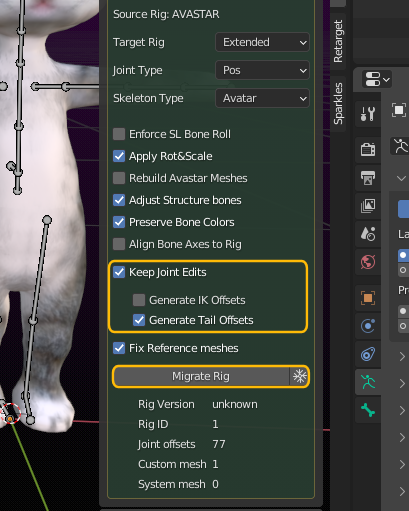Uncheck Preserve Bone Colors
Viewport: 409px width, 511px height.
tap(119, 222)
